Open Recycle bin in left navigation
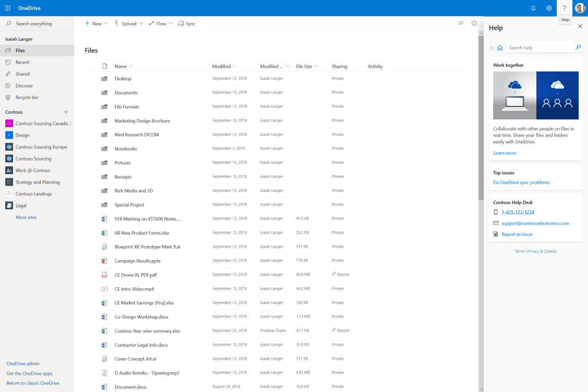The width and height of the screenshot is (588, 392). (26, 98)
